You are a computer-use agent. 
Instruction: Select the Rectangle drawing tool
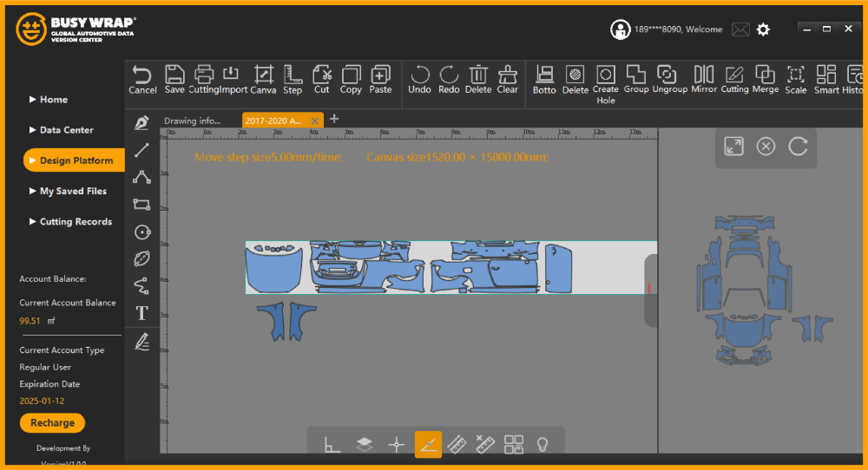coord(141,204)
